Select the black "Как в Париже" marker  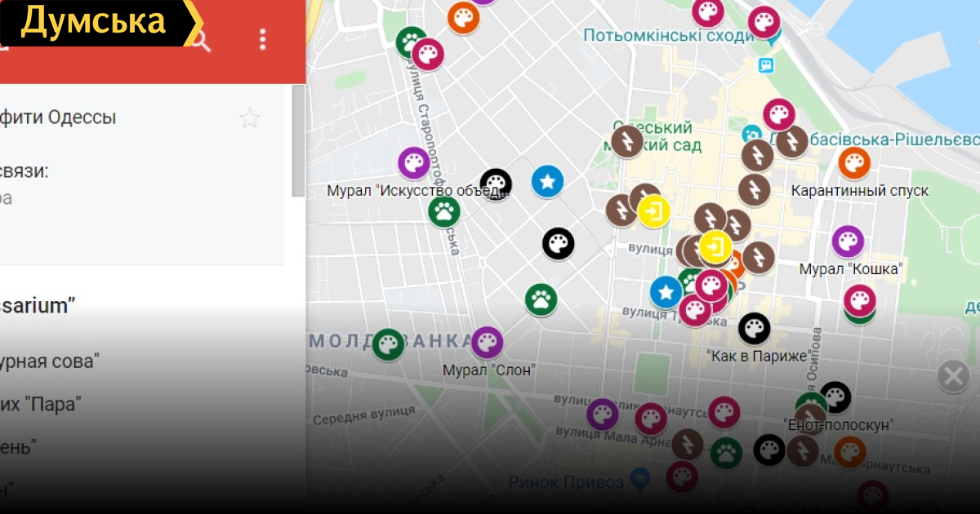click(x=754, y=329)
